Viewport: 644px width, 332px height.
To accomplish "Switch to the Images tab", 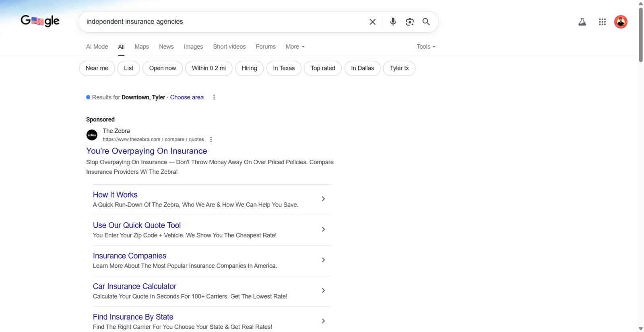I will click(x=193, y=47).
